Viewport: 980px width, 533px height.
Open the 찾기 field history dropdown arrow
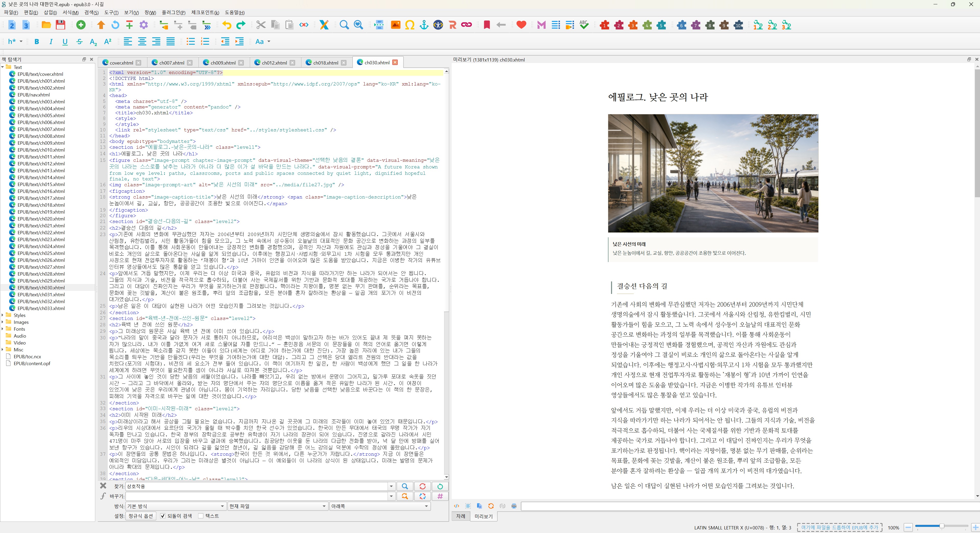pos(391,486)
